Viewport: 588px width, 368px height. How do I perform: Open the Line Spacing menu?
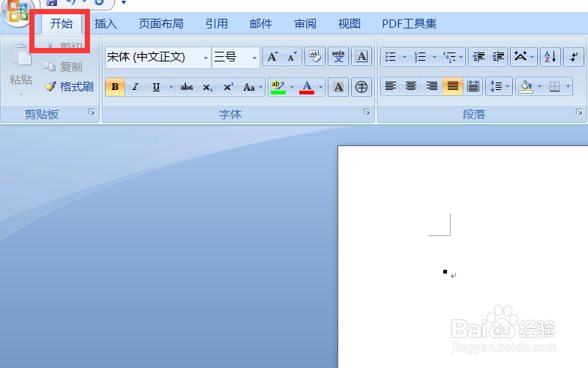pyautogui.click(x=499, y=87)
